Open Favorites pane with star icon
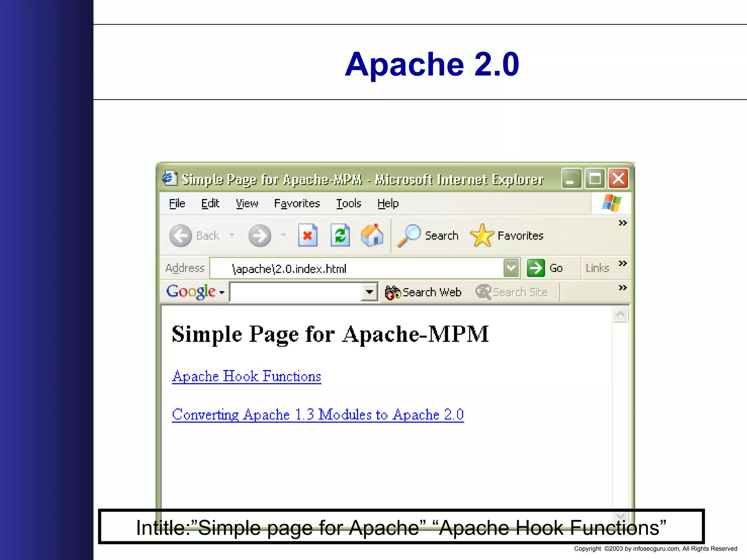 pos(507,236)
